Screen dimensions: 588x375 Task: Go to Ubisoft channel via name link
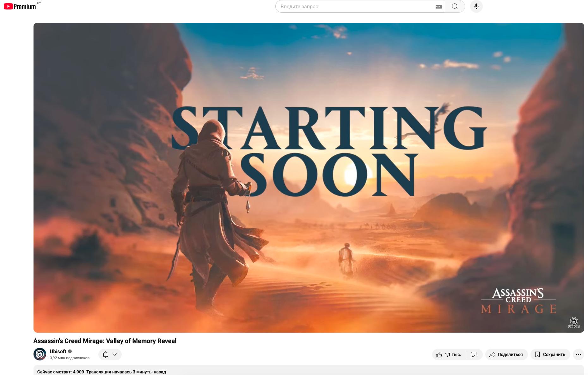click(x=58, y=351)
